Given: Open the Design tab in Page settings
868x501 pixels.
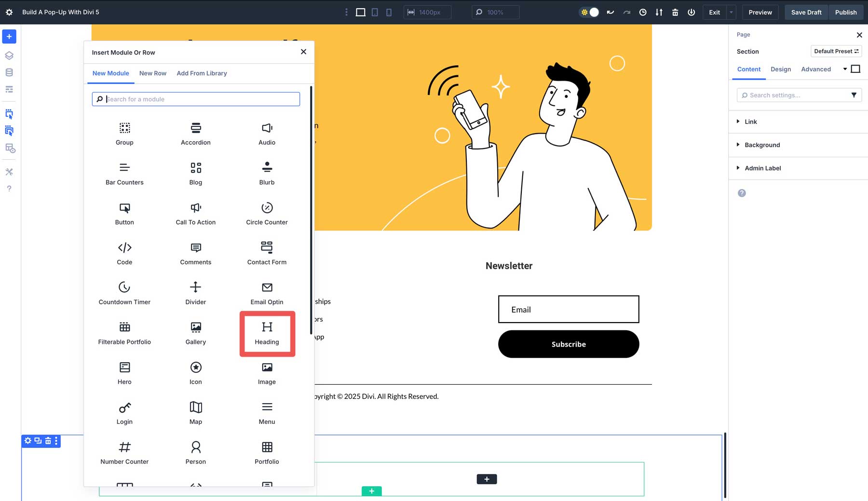Looking at the screenshot, I should coord(781,69).
